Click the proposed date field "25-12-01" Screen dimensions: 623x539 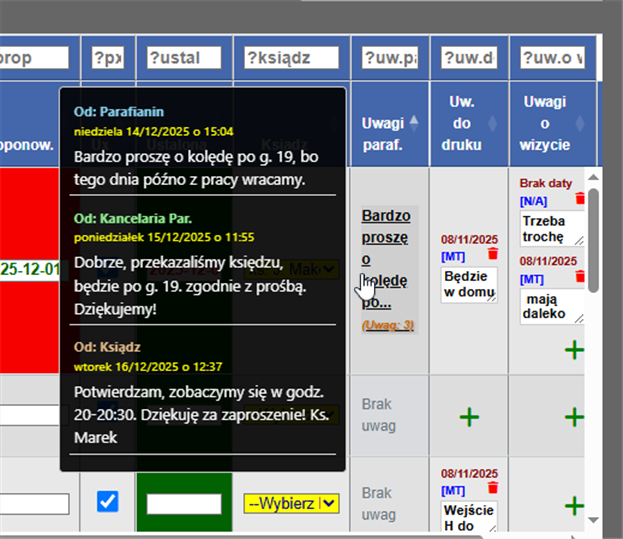(x=29, y=269)
